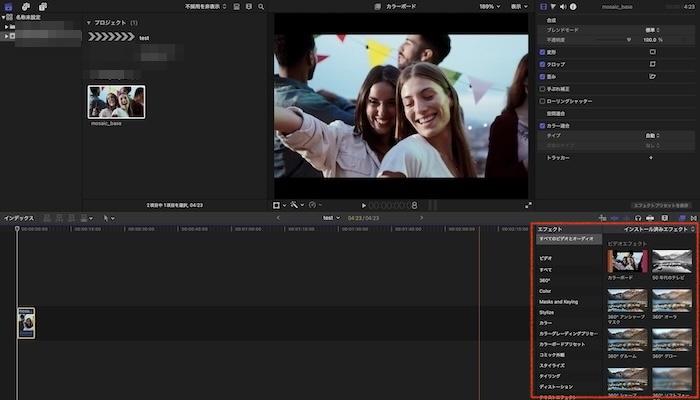This screenshot has height=400, width=700.
Task: Select the Masks and Keying effects category
Action: [558, 301]
